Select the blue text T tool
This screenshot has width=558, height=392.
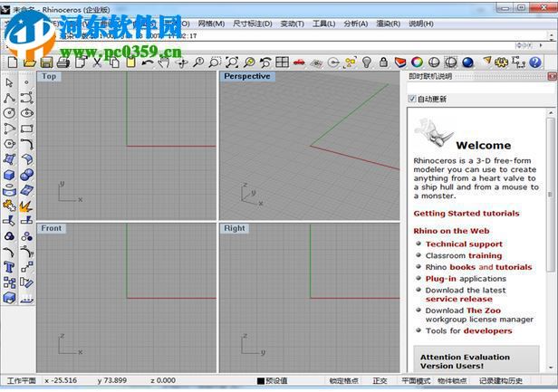point(9,267)
